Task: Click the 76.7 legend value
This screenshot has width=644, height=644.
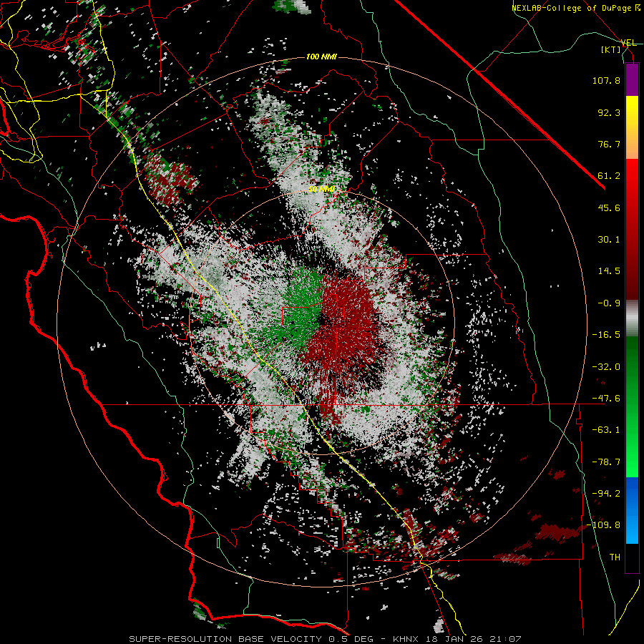Action: [609, 144]
